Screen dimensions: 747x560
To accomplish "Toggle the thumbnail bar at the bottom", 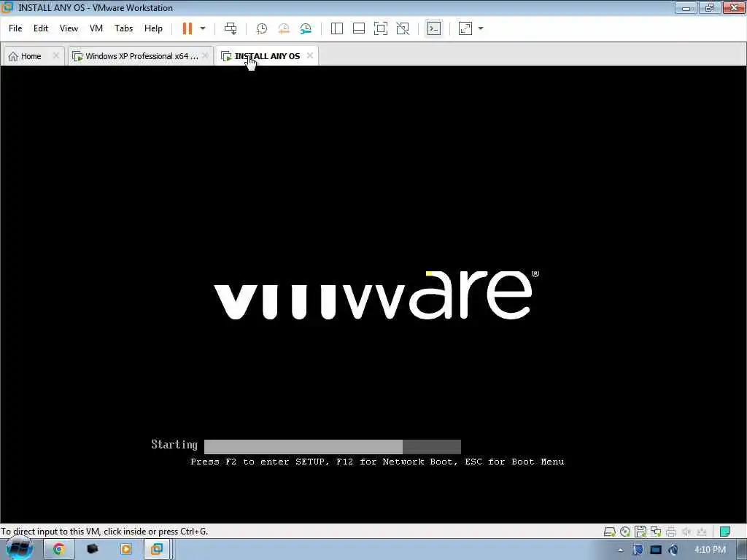I will tap(359, 28).
